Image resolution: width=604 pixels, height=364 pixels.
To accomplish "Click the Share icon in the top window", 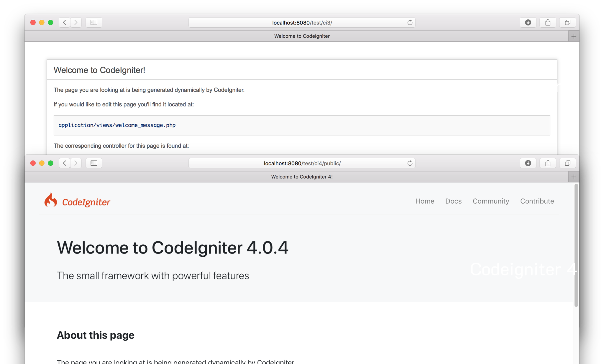I will [548, 22].
